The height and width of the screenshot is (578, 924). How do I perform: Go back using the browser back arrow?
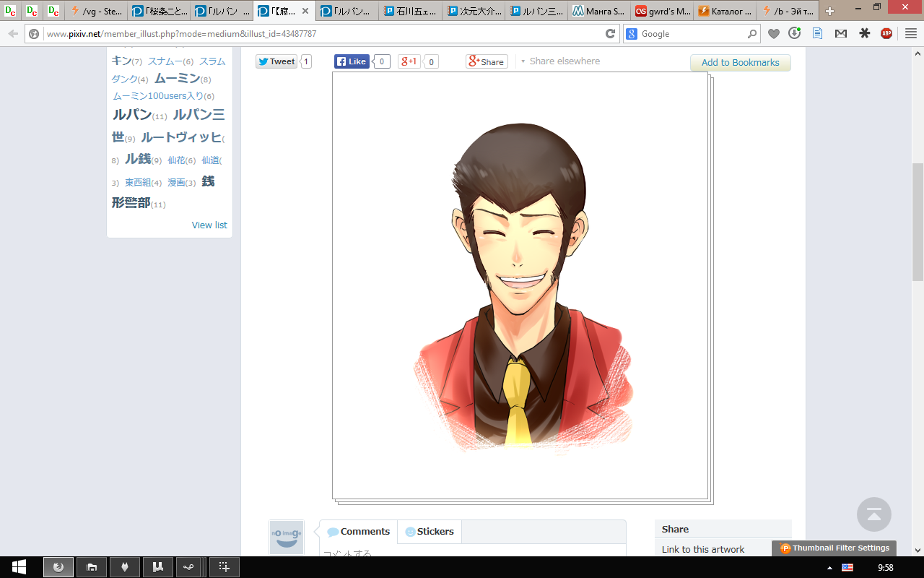coord(12,34)
